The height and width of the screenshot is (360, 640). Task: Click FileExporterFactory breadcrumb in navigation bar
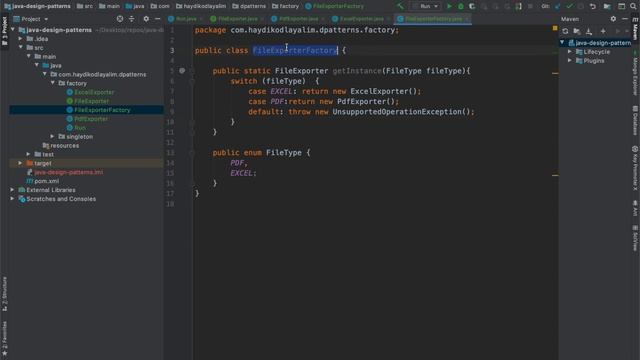coord(334,6)
